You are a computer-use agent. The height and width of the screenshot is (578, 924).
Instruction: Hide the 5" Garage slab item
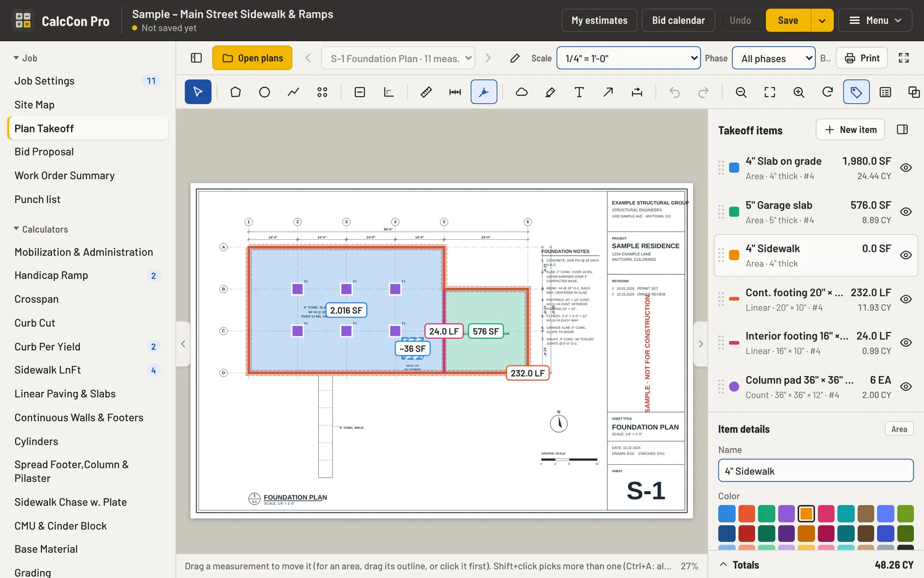906,212
